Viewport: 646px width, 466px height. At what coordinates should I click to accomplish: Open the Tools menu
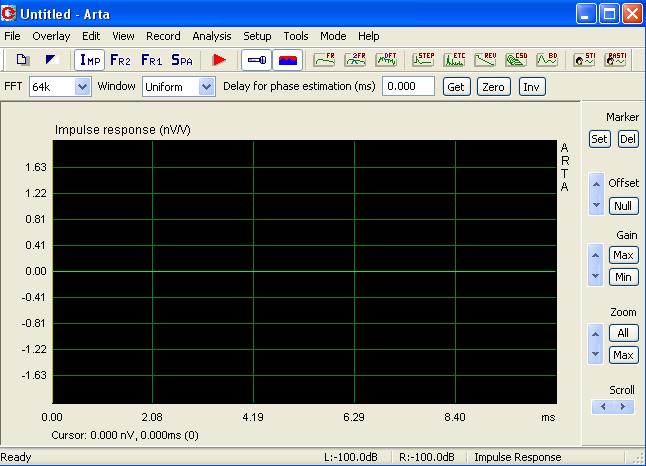point(296,36)
